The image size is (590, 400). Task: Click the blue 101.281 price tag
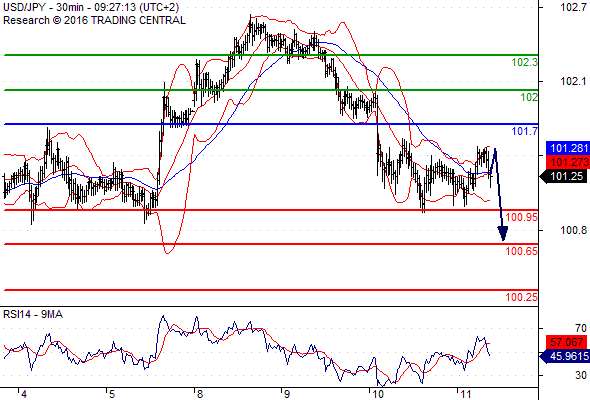(568, 148)
